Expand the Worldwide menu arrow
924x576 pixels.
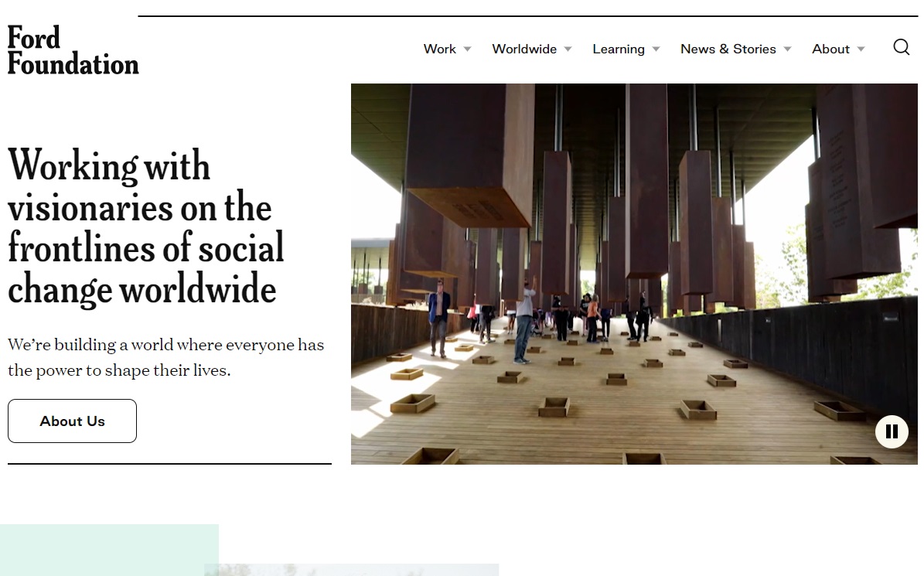click(x=568, y=49)
